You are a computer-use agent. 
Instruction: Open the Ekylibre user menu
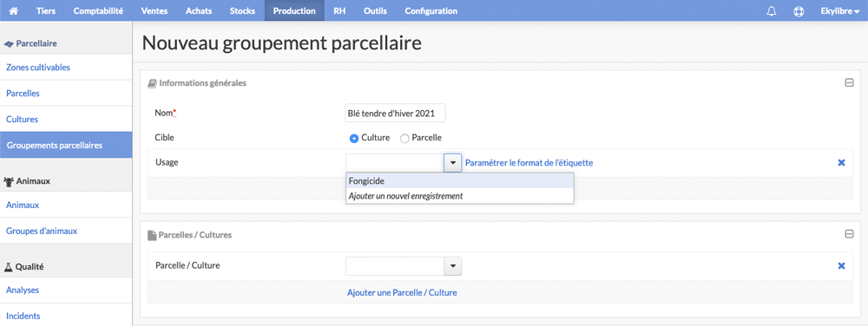tap(839, 10)
